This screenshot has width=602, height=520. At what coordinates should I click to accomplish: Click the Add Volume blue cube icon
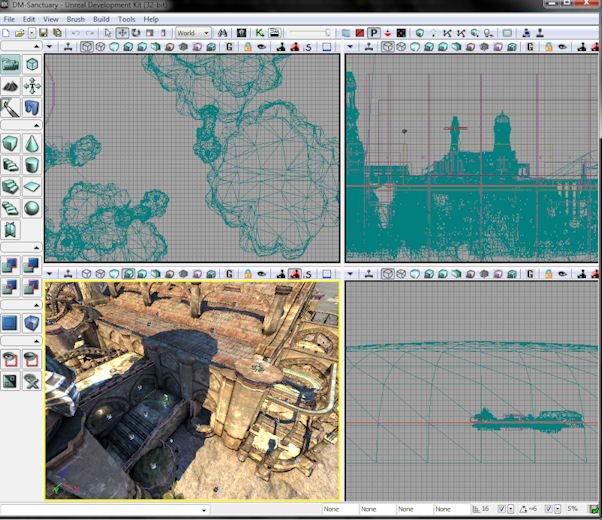(x=32, y=323)
